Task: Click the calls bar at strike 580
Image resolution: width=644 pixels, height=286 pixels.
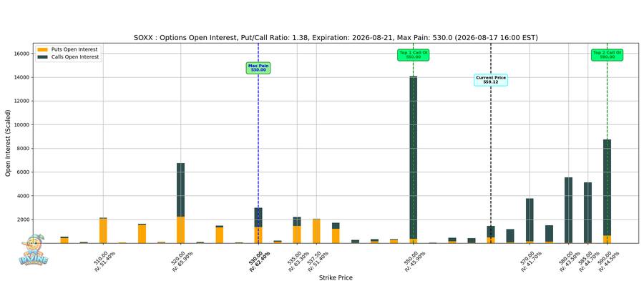Action: [x=568, y=210]
